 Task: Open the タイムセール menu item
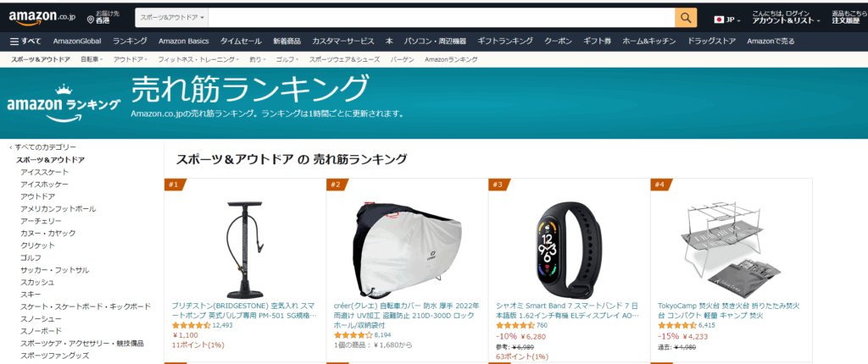[241, 41]
